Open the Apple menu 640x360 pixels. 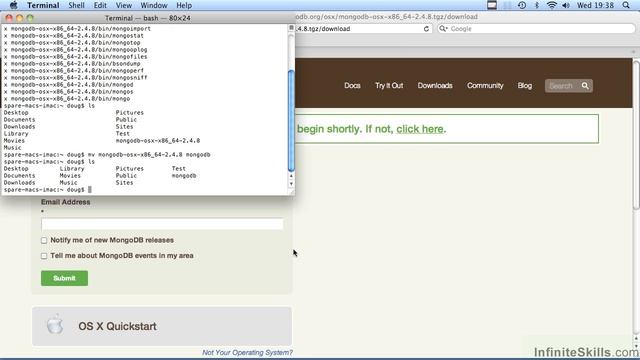pyautogui.click(x=13, y=5)
